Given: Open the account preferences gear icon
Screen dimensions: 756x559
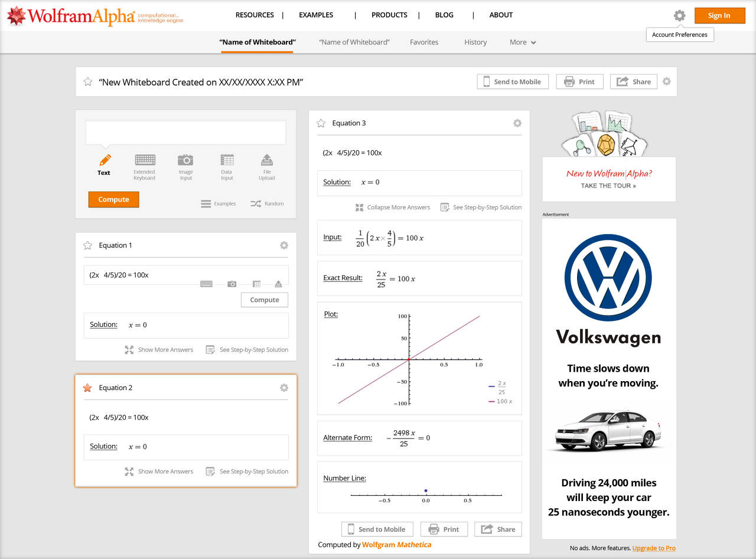Looking at the screenshot, I should (x=680, y=16).
